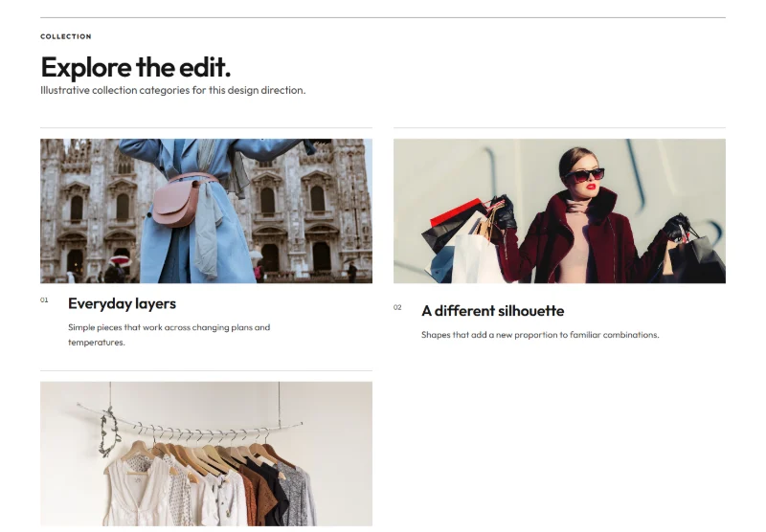
Task: Click the 'Shapes that add a new proportion' description
Action: [x=540, y=335]
